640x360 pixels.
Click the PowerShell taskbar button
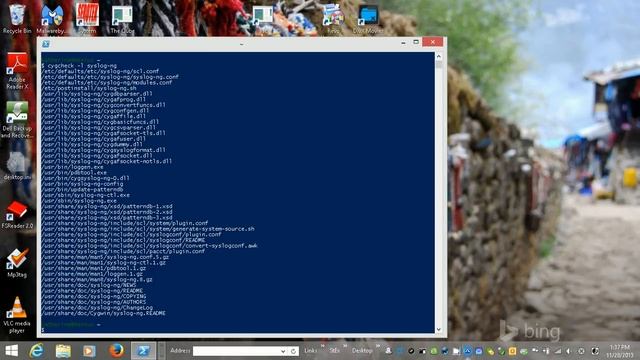pos(143,351)
